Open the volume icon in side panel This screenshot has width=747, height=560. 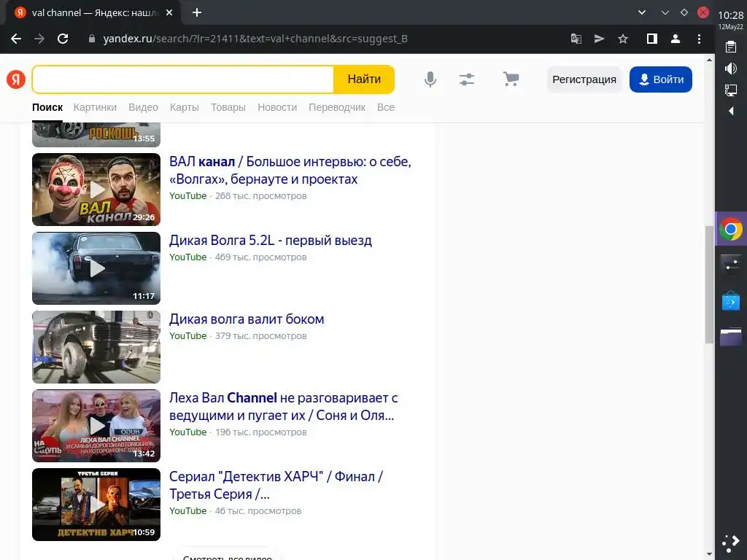[x=731, y=69]
